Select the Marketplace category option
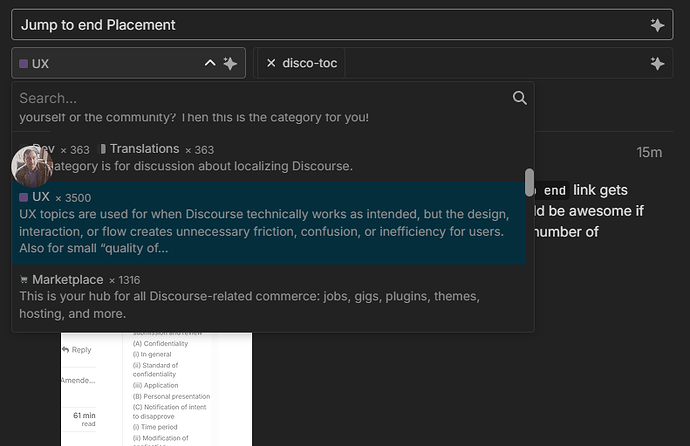Screen dimensions: 690x446 point(268,297)
